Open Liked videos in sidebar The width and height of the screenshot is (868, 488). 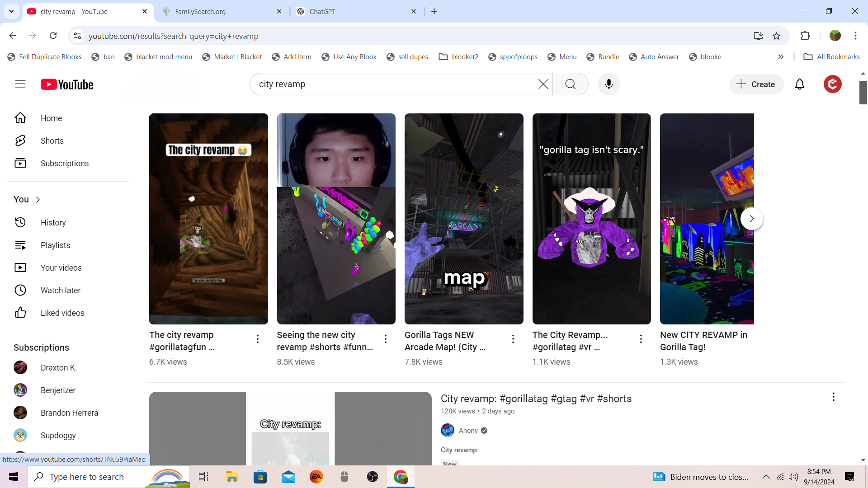(x=62, y=313)
